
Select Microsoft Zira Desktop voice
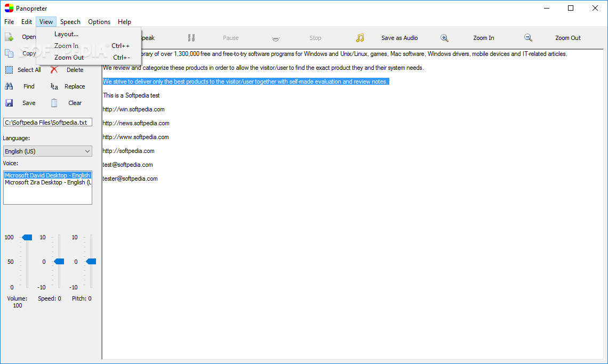click(47, 182)
